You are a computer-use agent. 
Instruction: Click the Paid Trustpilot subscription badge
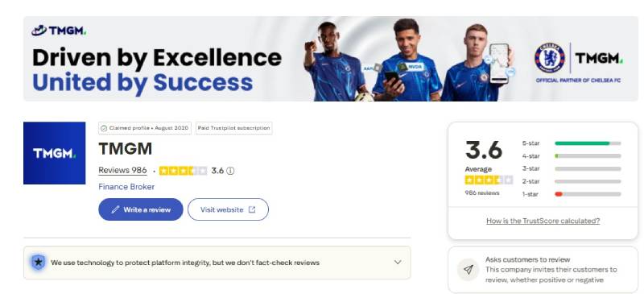[233, 128]
